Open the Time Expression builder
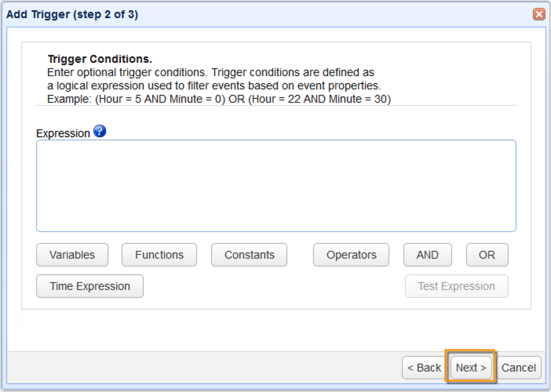551x392 pixels. click(x=89, y=286)
